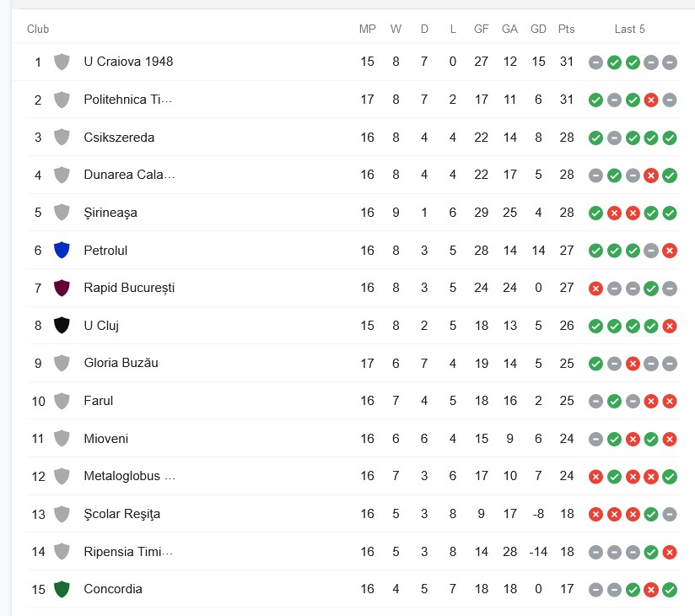
Task: Open the Gloria Buzău team page
Action: tap(121, 363)
